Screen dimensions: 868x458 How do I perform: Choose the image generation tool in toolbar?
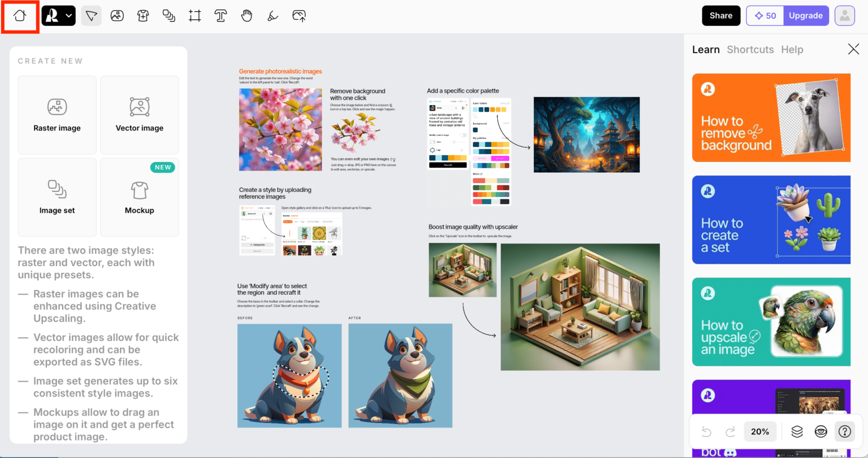pyautogui.click(x=117, y=16)
